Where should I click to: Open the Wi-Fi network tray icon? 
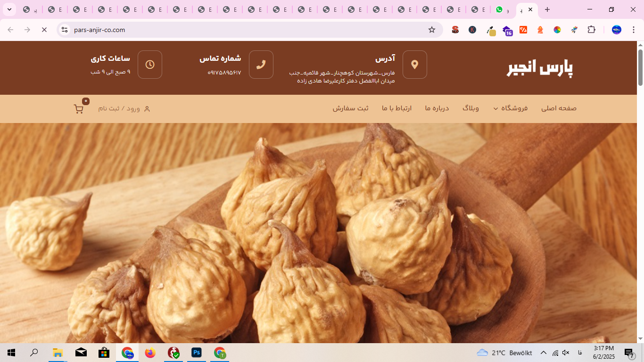click(x=555, y=353)
